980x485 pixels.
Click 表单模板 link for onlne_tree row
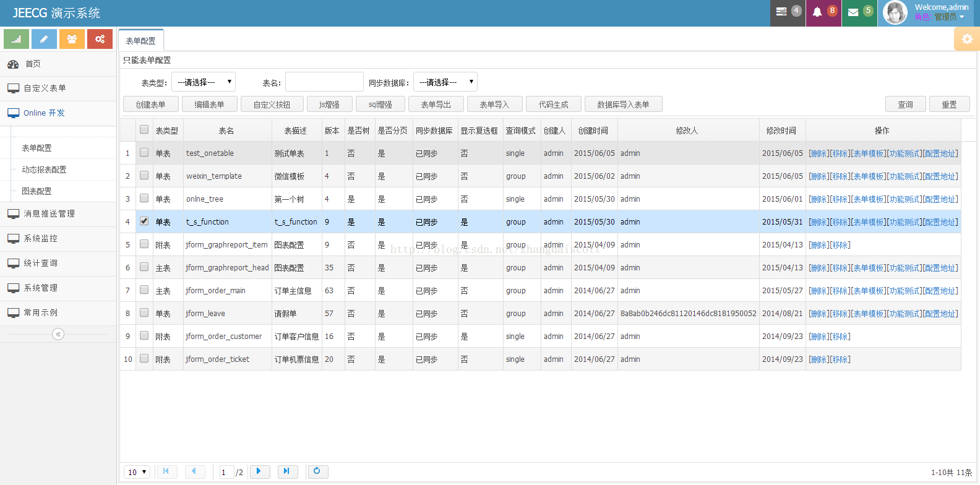(869, 199)
